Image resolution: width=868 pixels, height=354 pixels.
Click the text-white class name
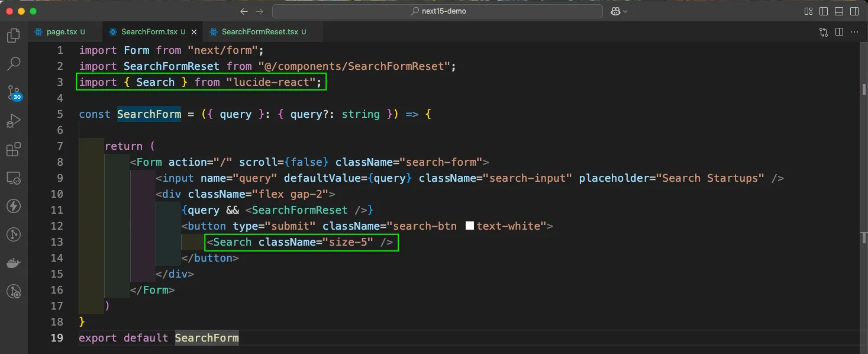pos(508,226)
